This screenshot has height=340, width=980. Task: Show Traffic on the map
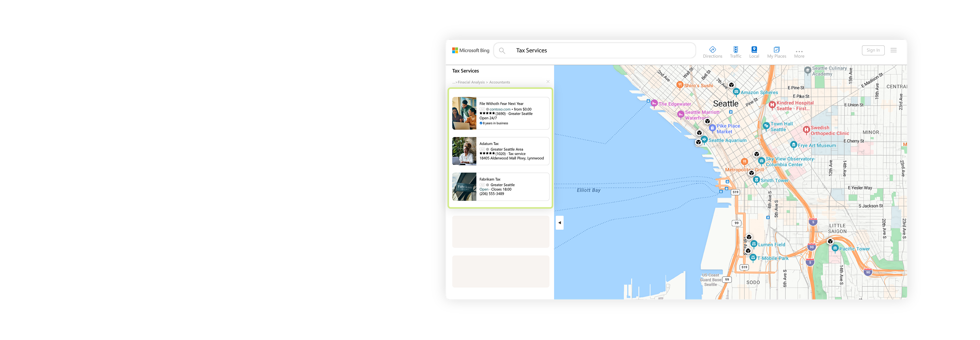735,52
